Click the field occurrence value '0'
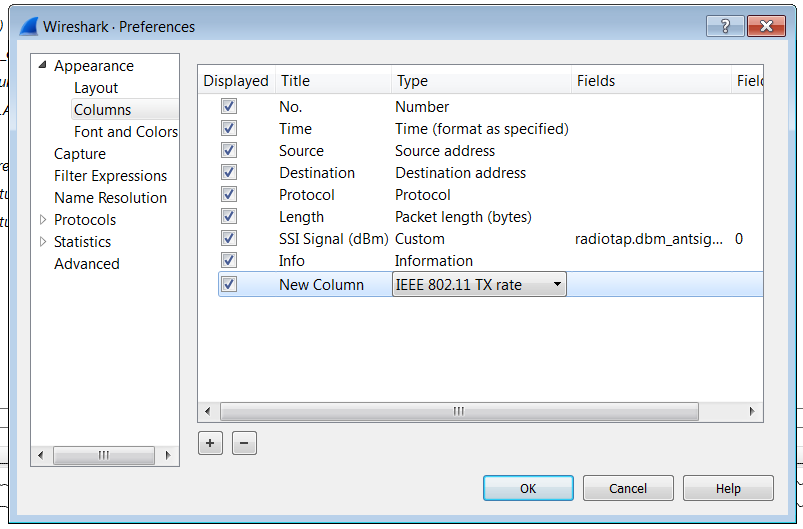Viewport: 803px width, 529px height. point(738,239)
